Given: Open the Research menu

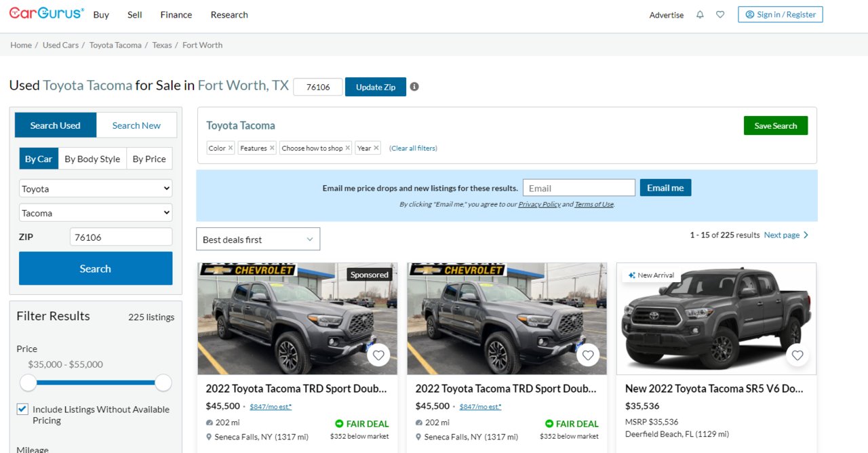Looking at the screenshot, I should point(229,15).
